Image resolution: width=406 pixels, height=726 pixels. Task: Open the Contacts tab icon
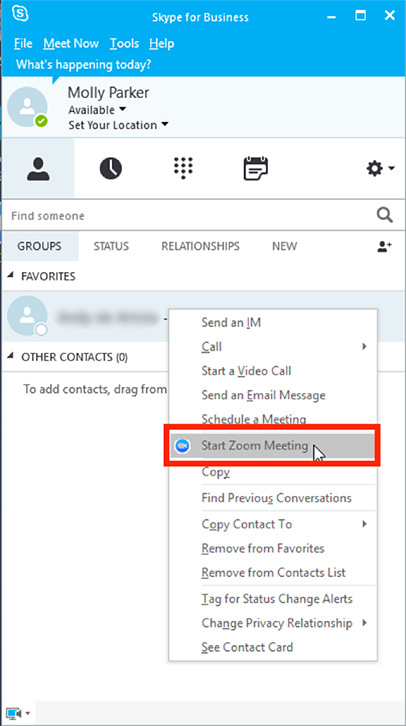point(38,169)
